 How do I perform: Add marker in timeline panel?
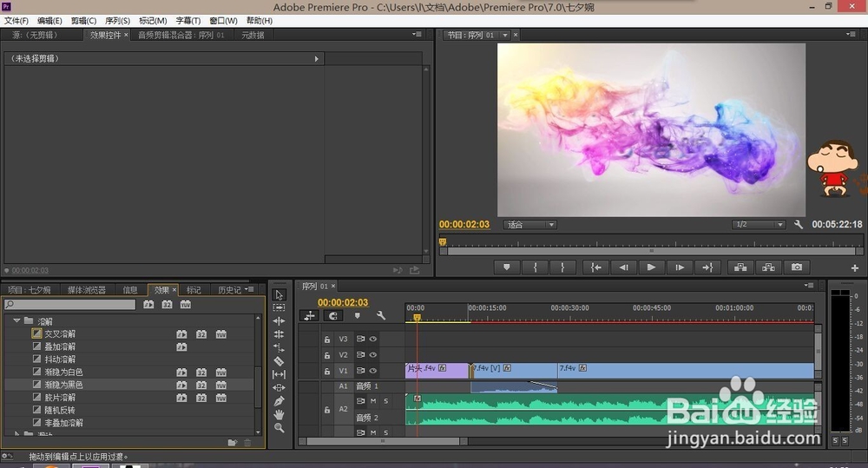point(357,315)
